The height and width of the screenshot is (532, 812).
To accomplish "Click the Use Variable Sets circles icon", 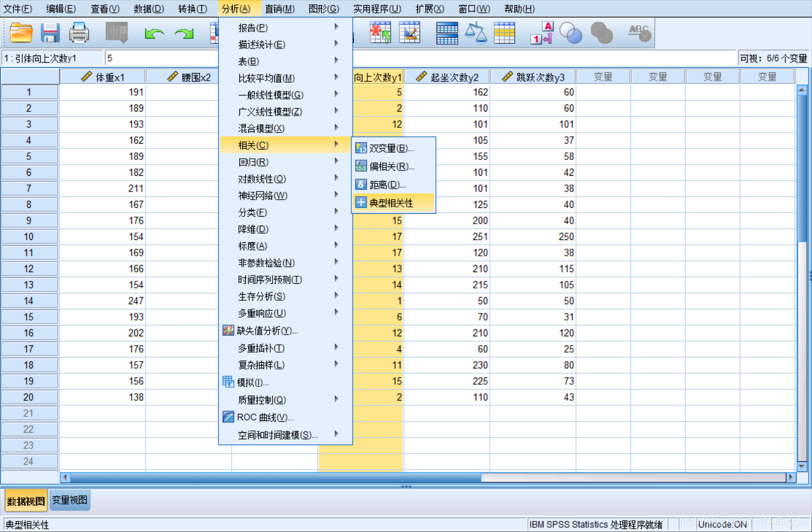I will point(570,33).
